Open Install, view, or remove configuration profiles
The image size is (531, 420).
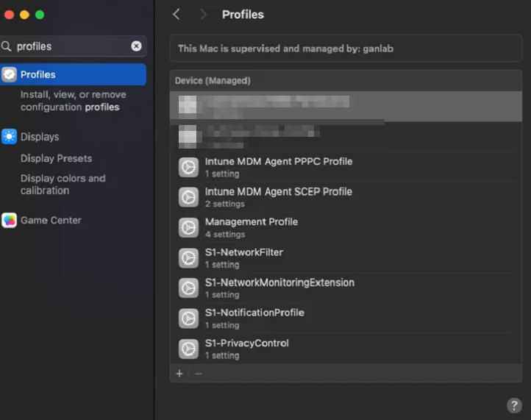point(73,101)
